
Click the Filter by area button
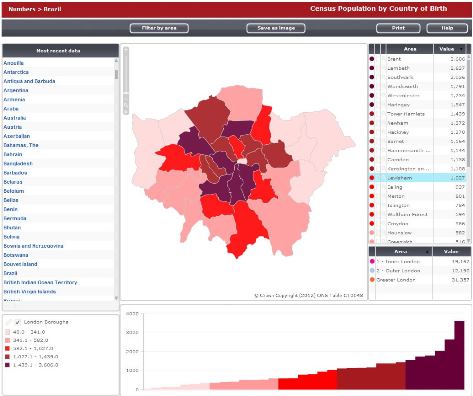point(159,28)
